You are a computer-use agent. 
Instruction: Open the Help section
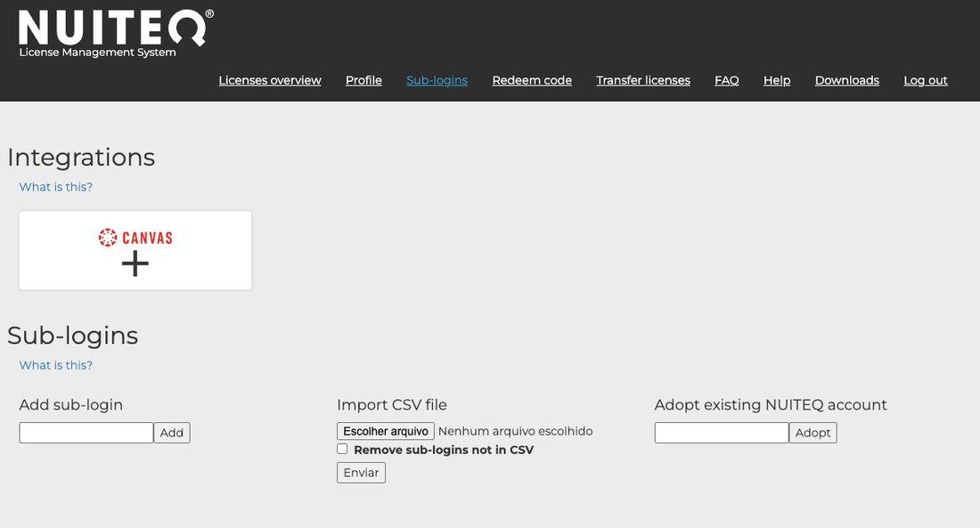click(776, 80)
